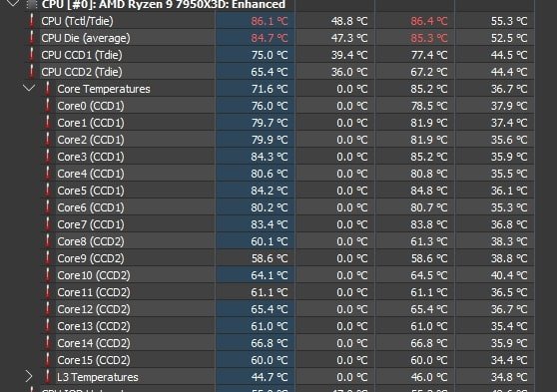The height and width of the screenshot is (392, 557).
Task: Click the thermometer icon for Core0 (CCD1)
Action: (x=47, y=106)
